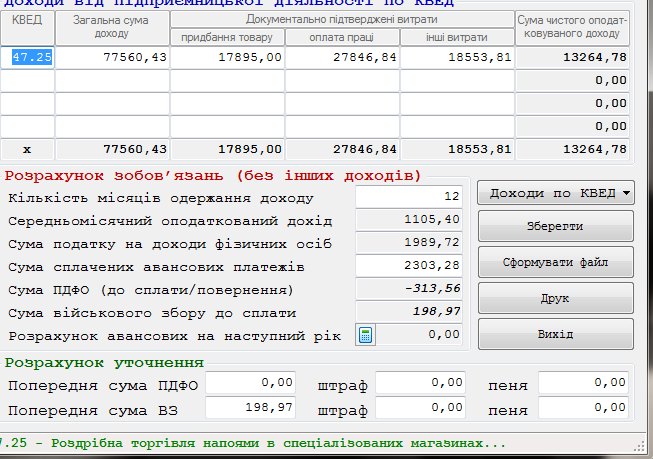Click the інші витрати cell 18553,81
Screen dimensions: 653x459
tap(456, 57)
